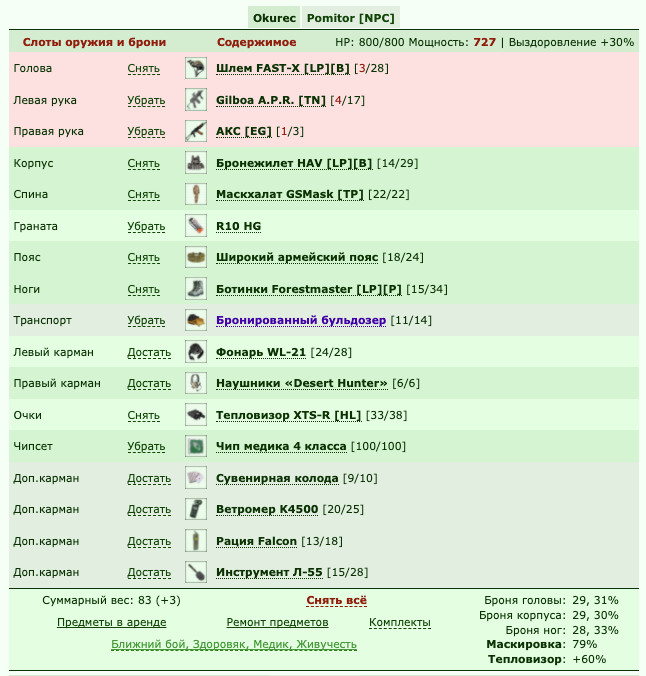Click the Бронежилет HAV vest icon

point(196,163)
